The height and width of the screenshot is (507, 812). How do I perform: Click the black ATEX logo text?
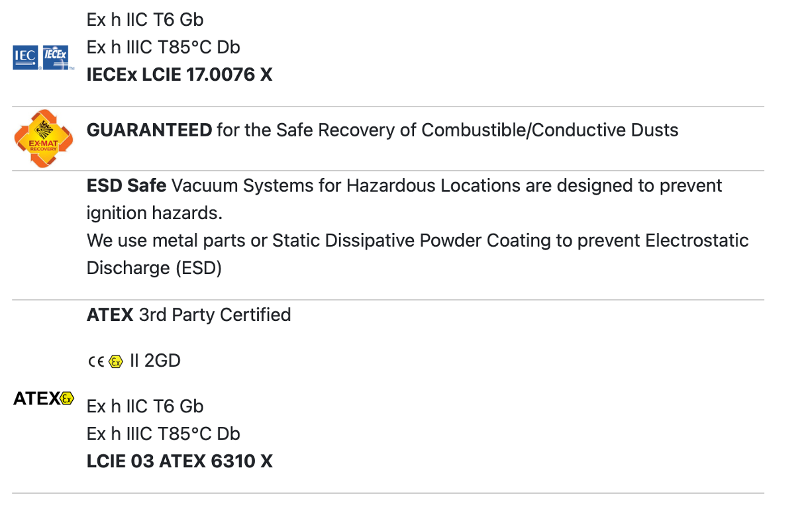pos(36,398)
